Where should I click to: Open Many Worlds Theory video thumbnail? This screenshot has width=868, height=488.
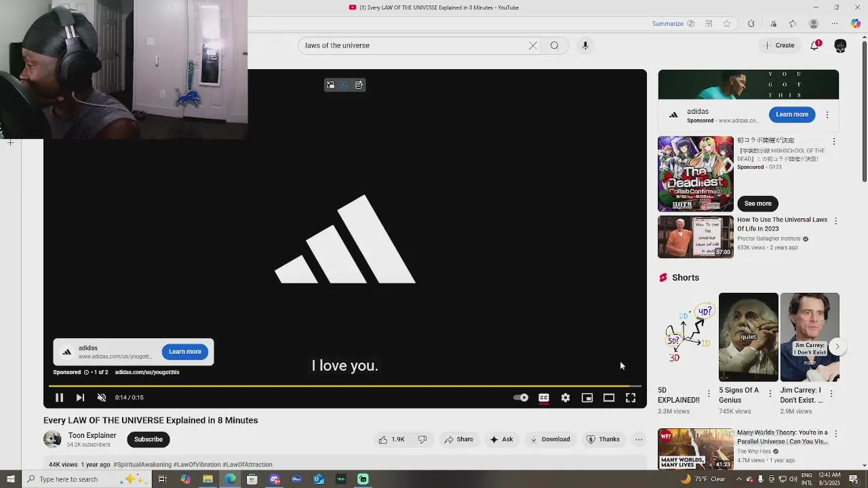click(x=695, y=448)
